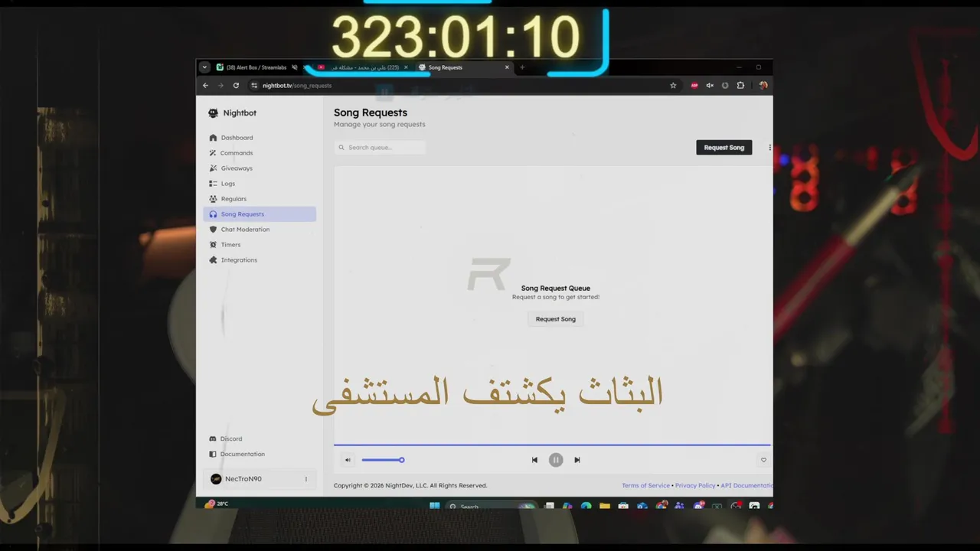Pause the current song
The image size is (980, 551).
pyautogui.click(x=556, y=460)
